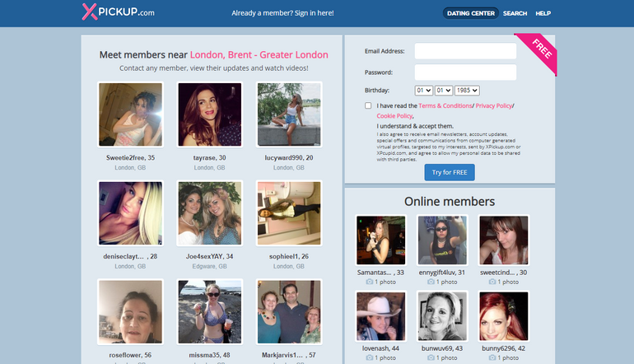The image size is (634, 364).
Task: Click camera icon under sweetcind... profile
Action: point(492,282)
